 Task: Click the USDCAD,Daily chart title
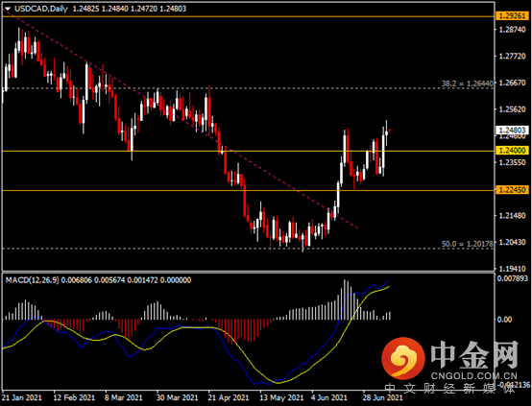[41, 9]
